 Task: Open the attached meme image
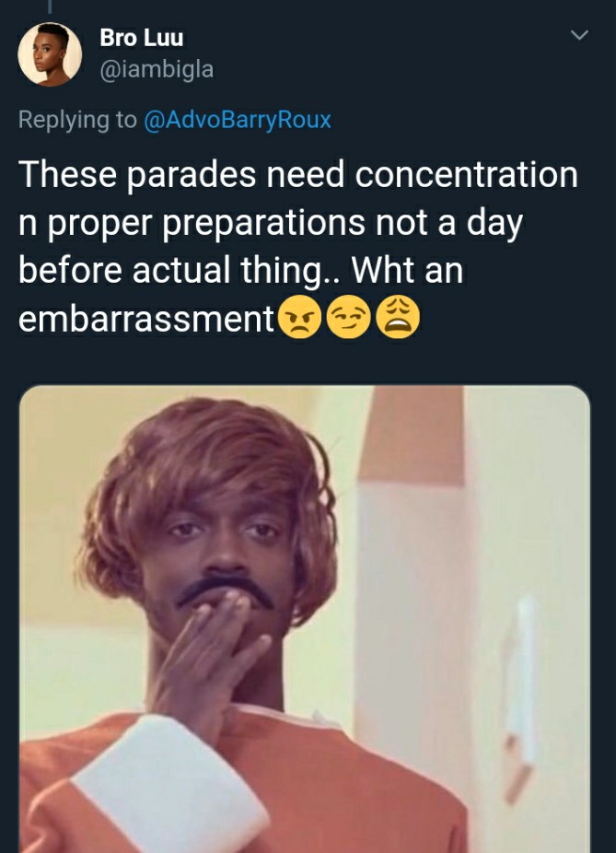coord(305,619)
